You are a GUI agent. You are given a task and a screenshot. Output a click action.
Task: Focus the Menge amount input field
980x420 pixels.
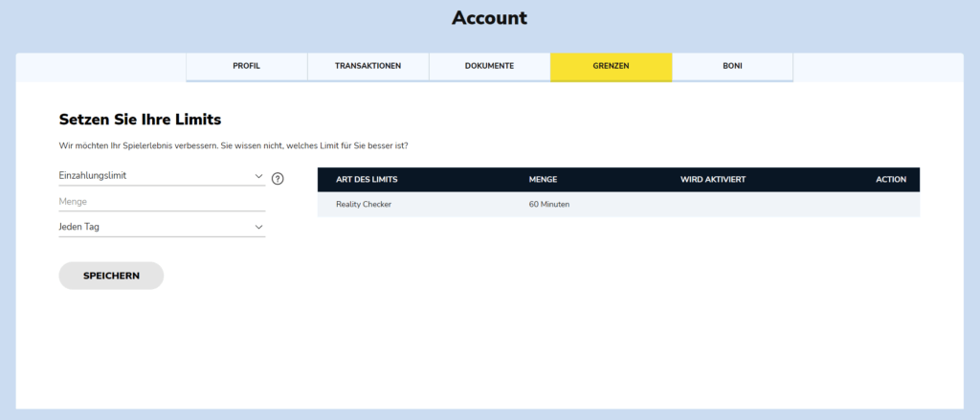tap(162, 202)
